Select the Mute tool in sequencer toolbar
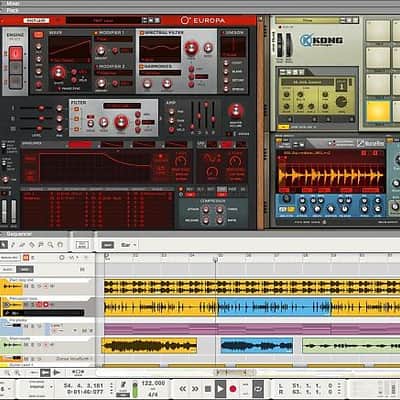Screen dimensions: 400x400 coord(41,245)
